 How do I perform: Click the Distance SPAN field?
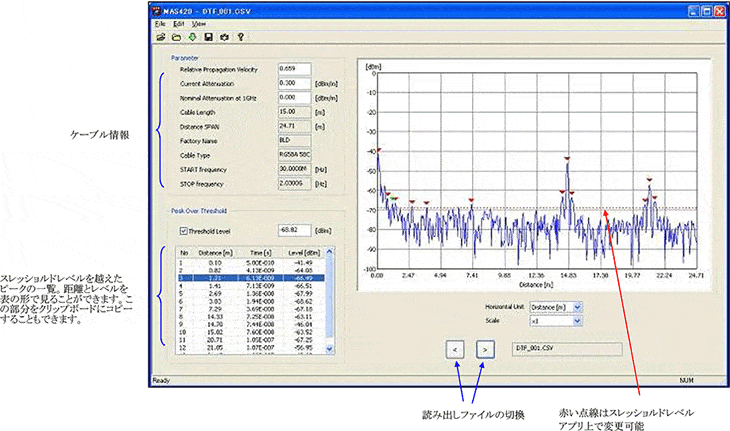click(294, 127)
